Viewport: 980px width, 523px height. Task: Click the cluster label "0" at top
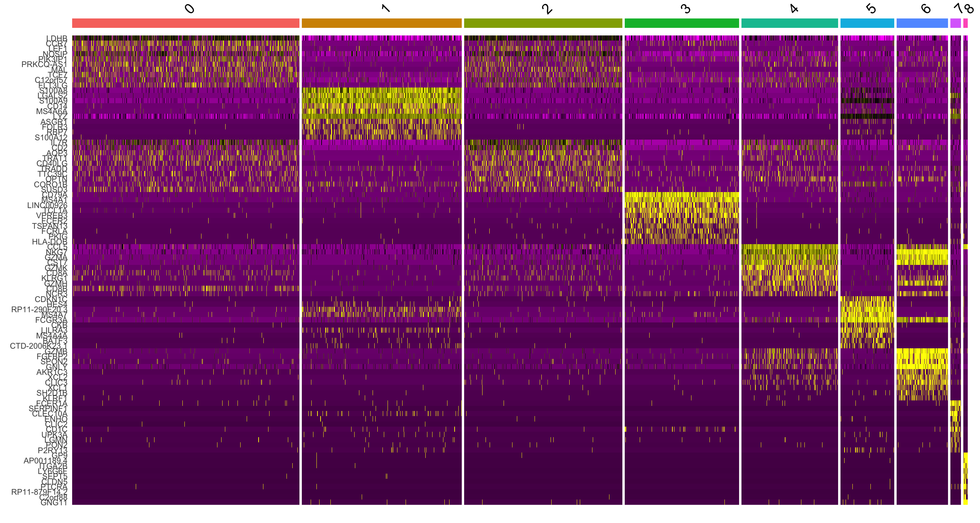coord(190,9)
